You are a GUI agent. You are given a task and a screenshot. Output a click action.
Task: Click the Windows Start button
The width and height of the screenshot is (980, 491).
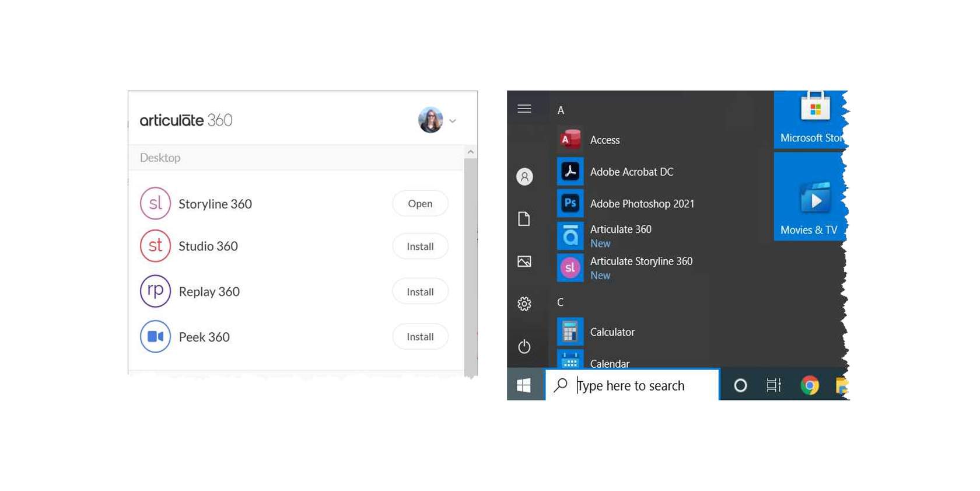[x=524, y=385]
